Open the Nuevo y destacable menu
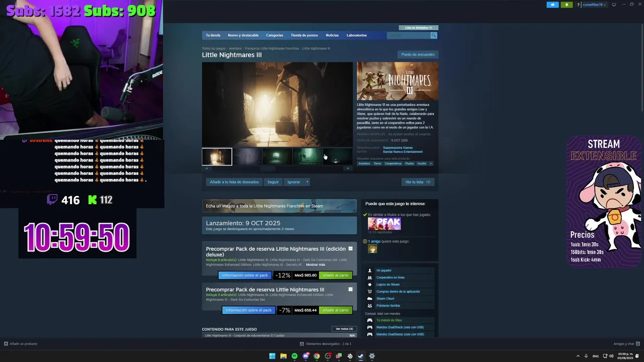The height and width of the screenshot is (362, 644). tap(243, 35)
